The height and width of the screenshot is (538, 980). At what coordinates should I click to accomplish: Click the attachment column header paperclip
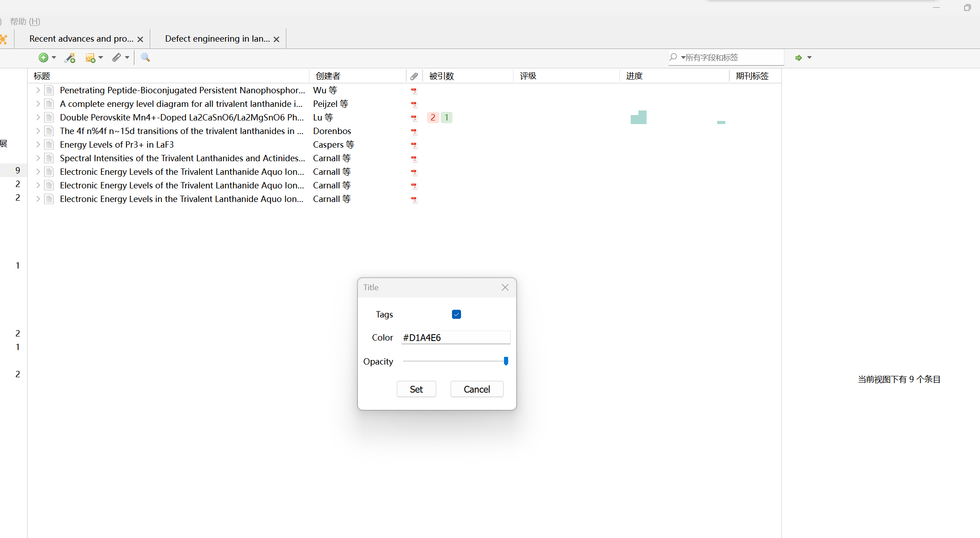[414, 76]
